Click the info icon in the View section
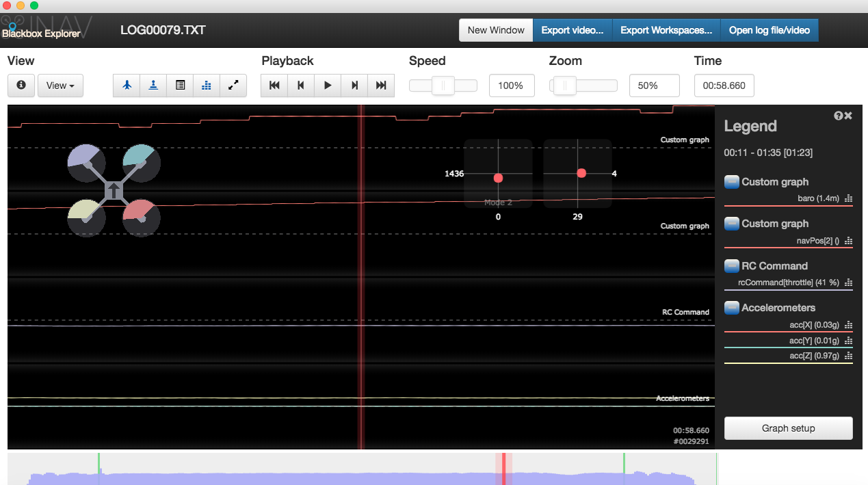This screenshot has width=868, height=485. tap(21, 86)
